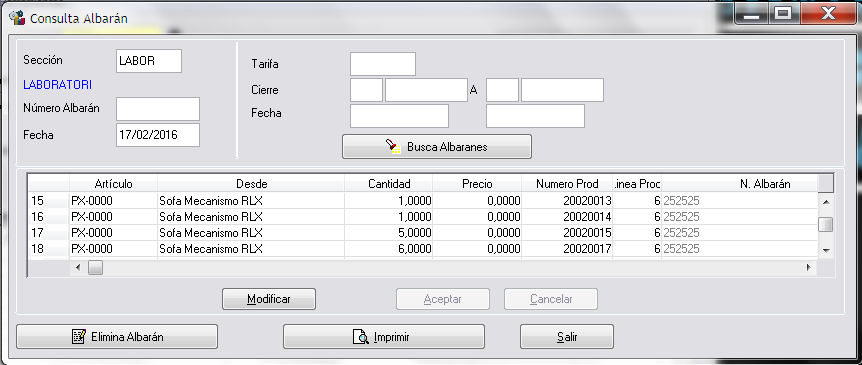Click the Salir button
The height and width of the screenshot is (365, 862).
[567, 336]
